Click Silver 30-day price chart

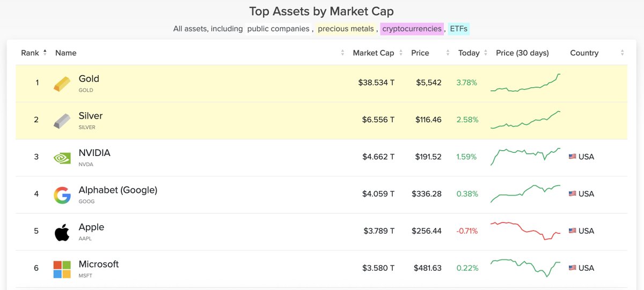(x=525, y=120)
